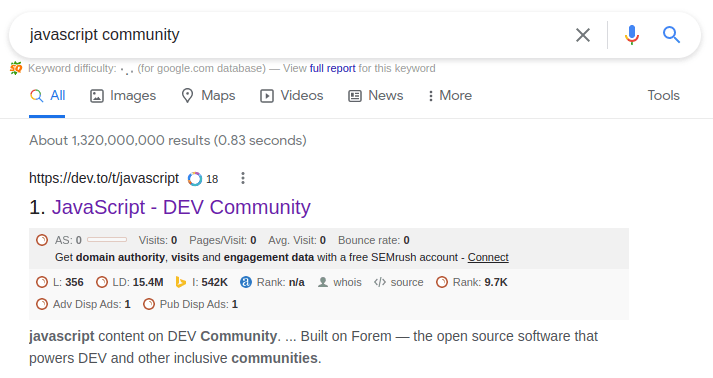Focus the search field containing javascript community
This screenshot has width=713, height=378.
[291, 35]
